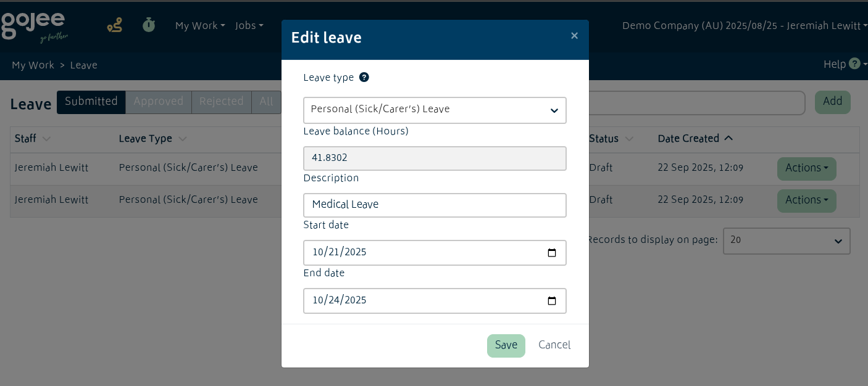This screenshot has height=386, width=868.
Task: Open Start date calendar picker icon
Action: 552,253
